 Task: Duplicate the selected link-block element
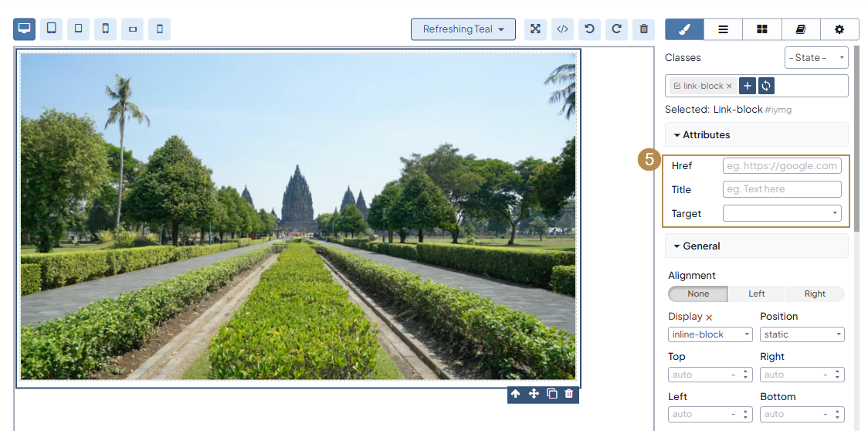click(551, 394)
